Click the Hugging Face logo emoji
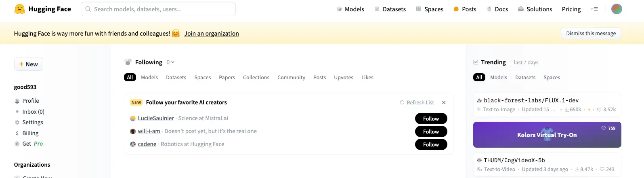This screenshot has height=178, width=644. pyautogui.click(x=20, y=9)
